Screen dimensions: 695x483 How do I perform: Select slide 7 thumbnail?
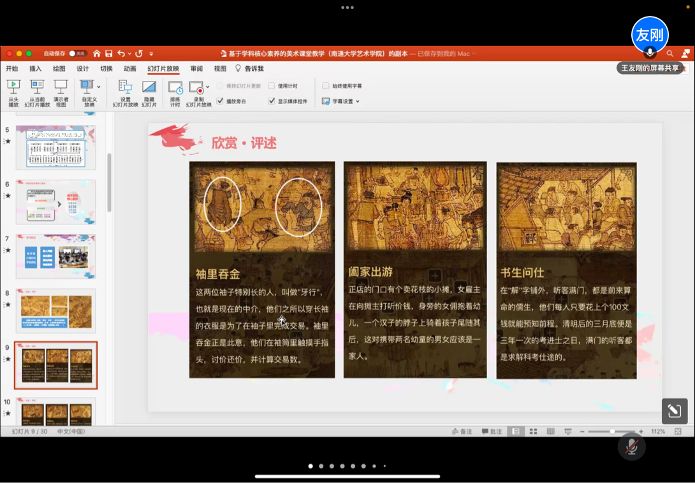[56, 257]
